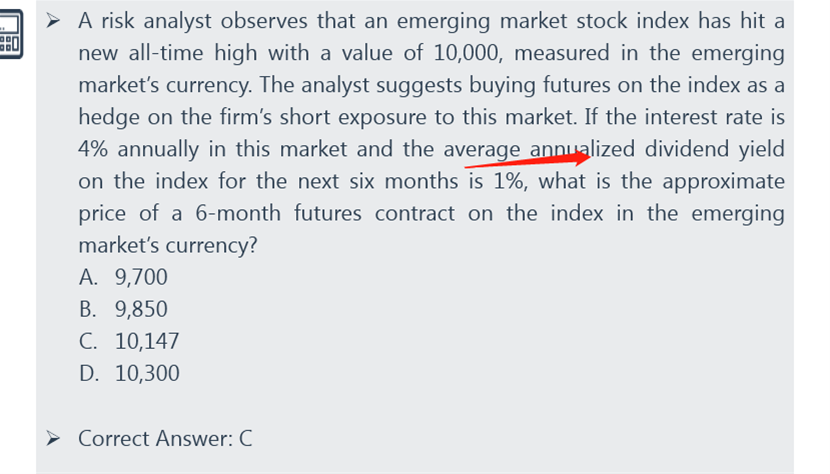Click the calculator icon at top left
The image size is (830, 474).
pos(11,34)
